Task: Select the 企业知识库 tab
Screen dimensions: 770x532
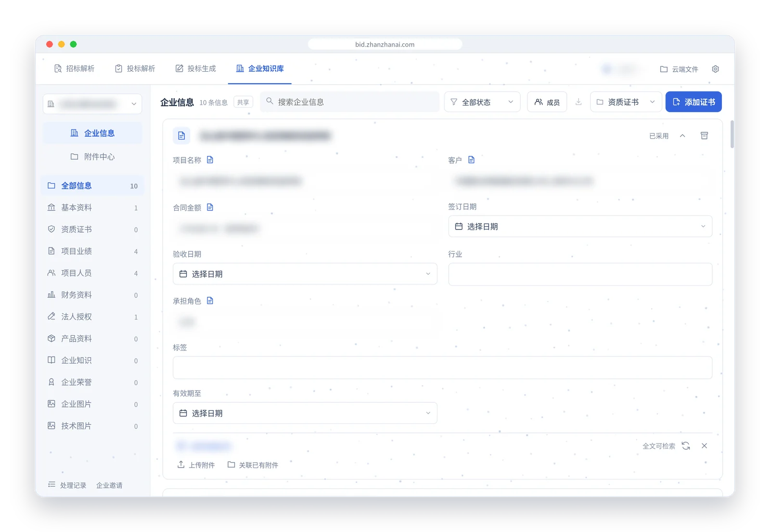Action: 260,69
